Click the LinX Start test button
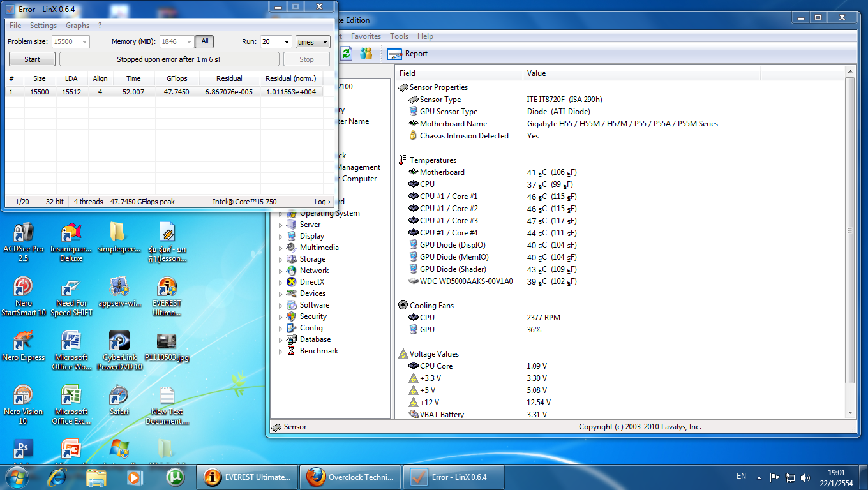The width and height of the screenshot is (868, 490). [x=32, y=59]
